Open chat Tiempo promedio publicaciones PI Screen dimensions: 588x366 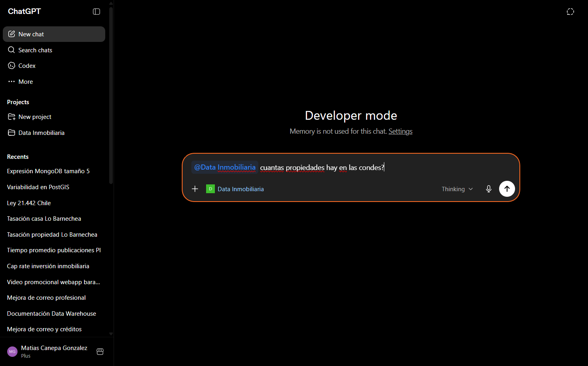coord(54,250)
